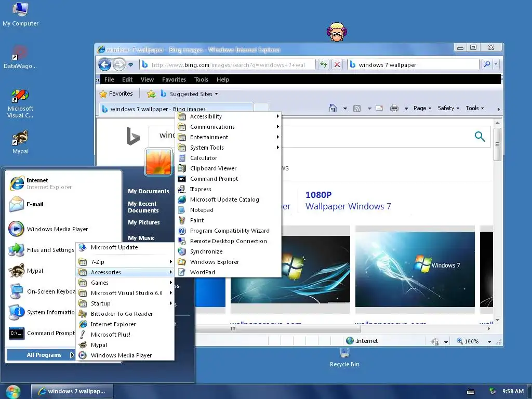Open Program Compatibility Wizard
Screen dimensions: 532x399
pos(229,231)
